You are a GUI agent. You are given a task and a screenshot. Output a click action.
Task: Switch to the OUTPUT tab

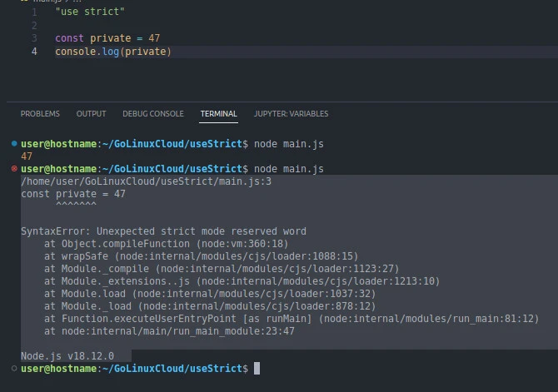(91, 114)
